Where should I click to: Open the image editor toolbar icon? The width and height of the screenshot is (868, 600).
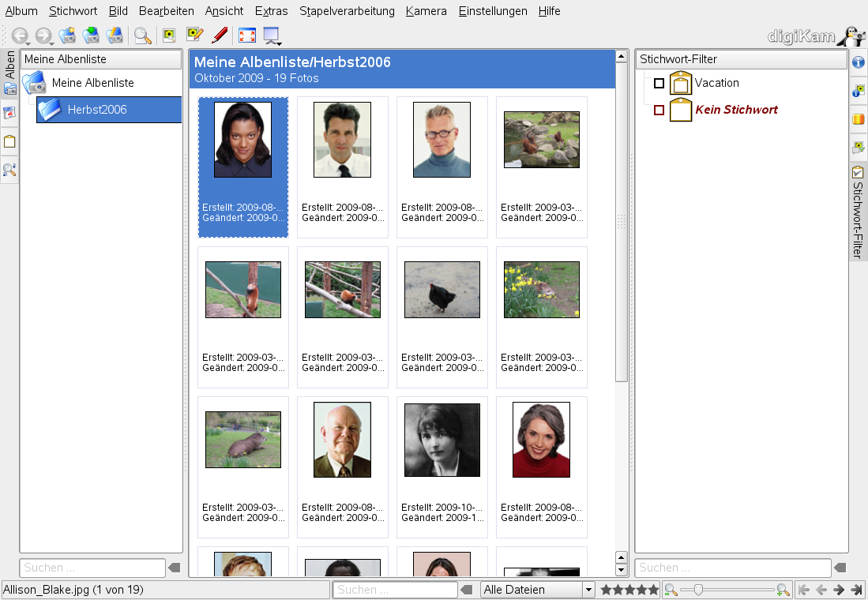tap(194, 35)
